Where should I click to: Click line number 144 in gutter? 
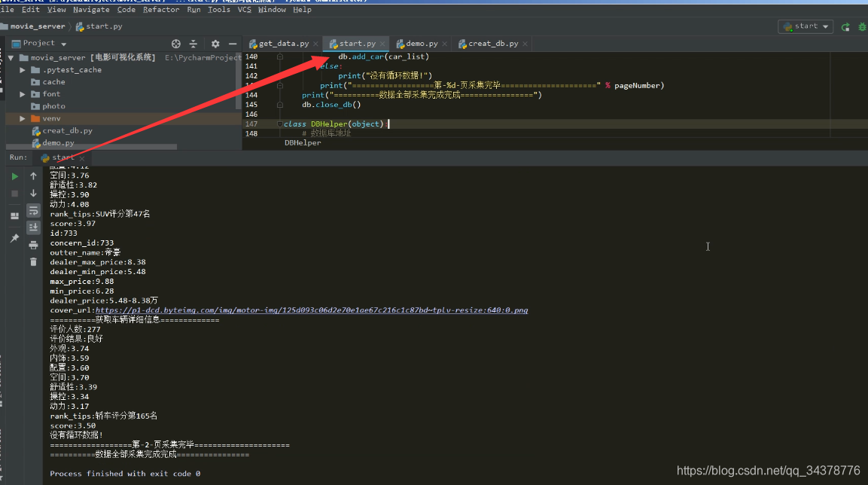pos(251,95)
